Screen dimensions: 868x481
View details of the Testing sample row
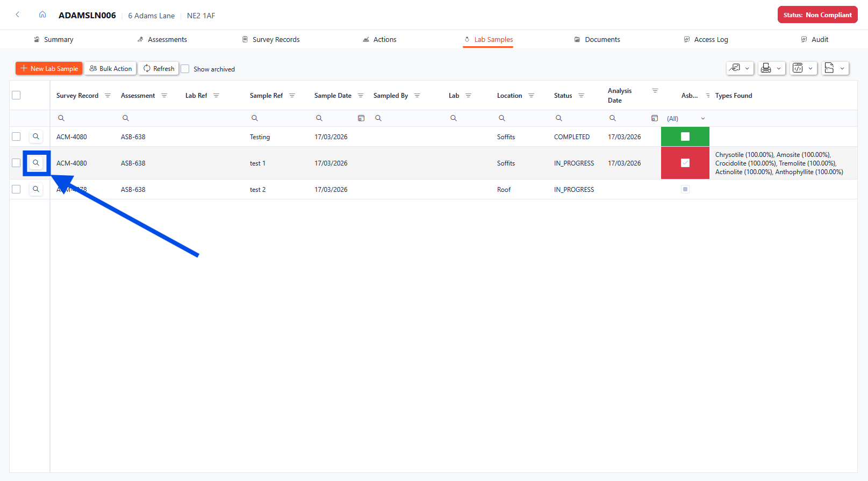[36, 137]
